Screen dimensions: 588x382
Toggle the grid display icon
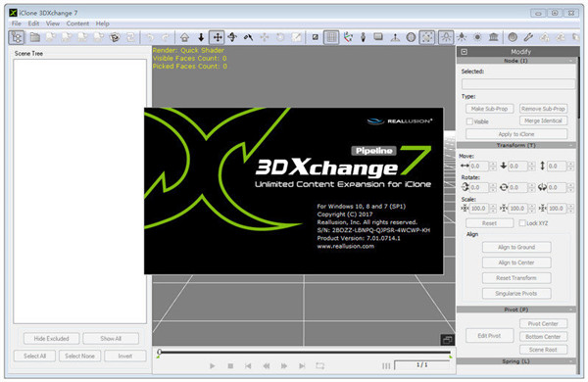point(331,37)
